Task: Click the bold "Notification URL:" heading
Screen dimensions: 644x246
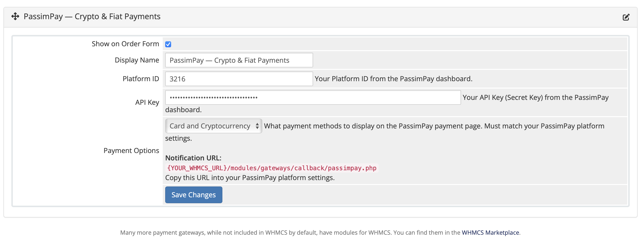Action: (193, 158)
